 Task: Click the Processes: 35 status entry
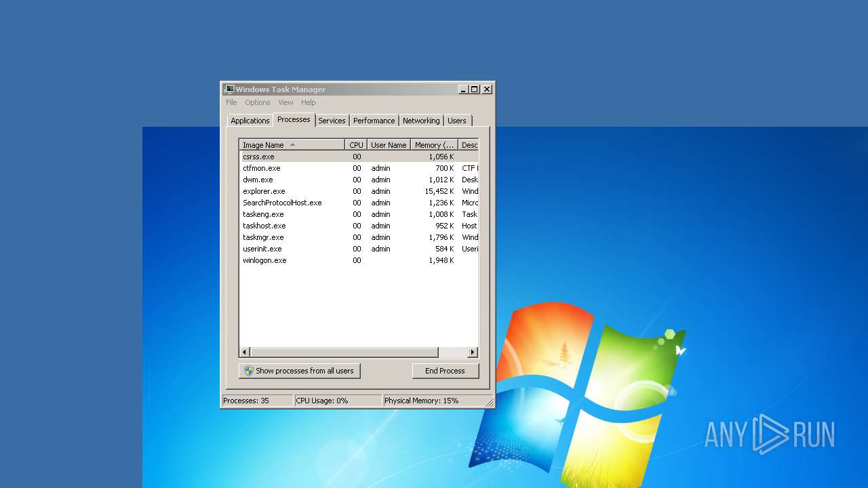coord(258,401)
